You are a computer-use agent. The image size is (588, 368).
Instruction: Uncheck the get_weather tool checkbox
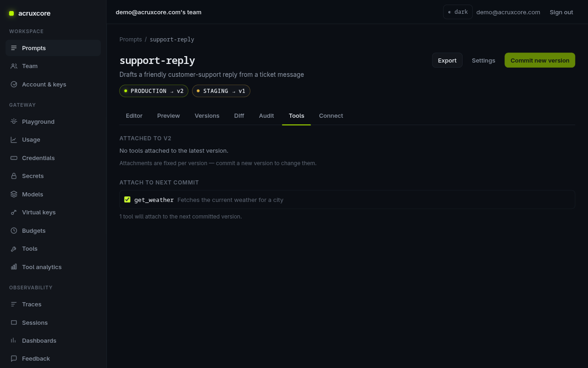(x=127, y=200)
